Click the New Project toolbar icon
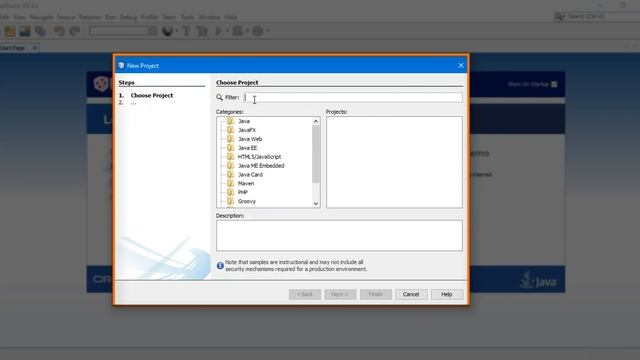 click(10, 31)
